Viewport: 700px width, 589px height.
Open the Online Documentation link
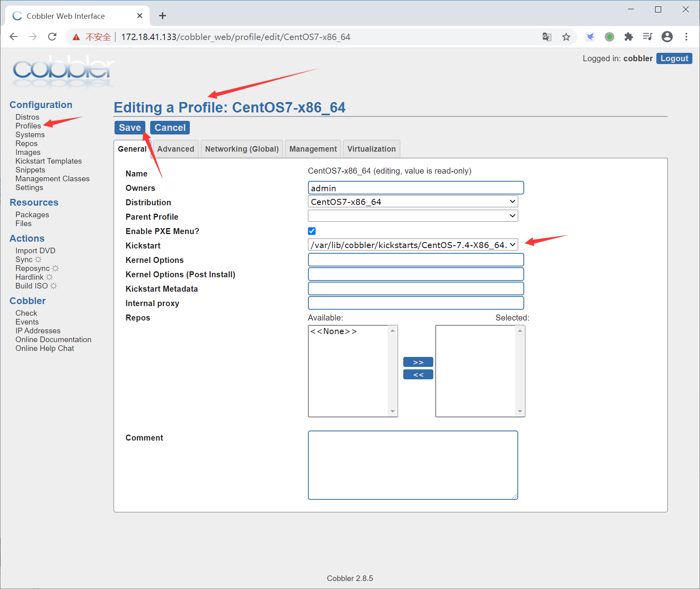53,339
